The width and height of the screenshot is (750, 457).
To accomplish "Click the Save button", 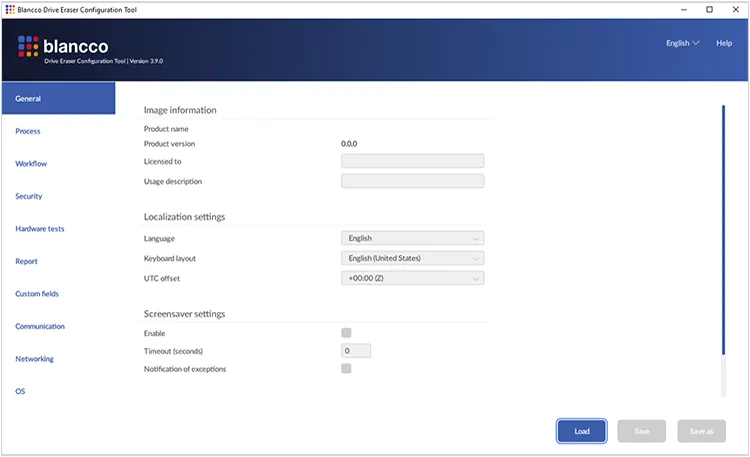I will point(641,431).
